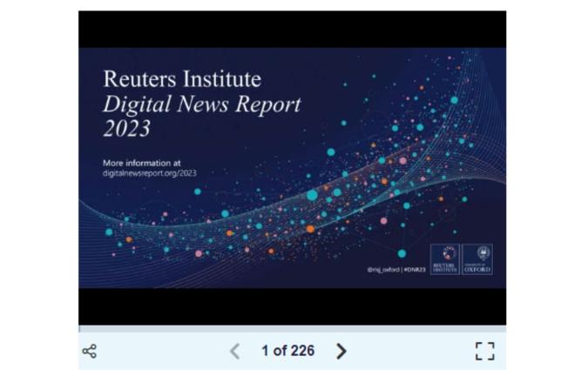
Task: Click the "Reuters Institute" title line
Action: (181, 79)
